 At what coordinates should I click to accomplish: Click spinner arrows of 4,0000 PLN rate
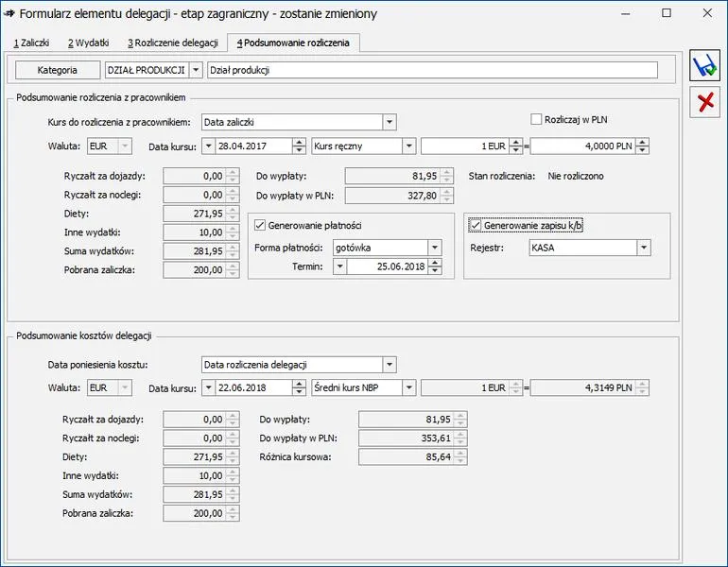pyautogui.click(x=642, y=146)
